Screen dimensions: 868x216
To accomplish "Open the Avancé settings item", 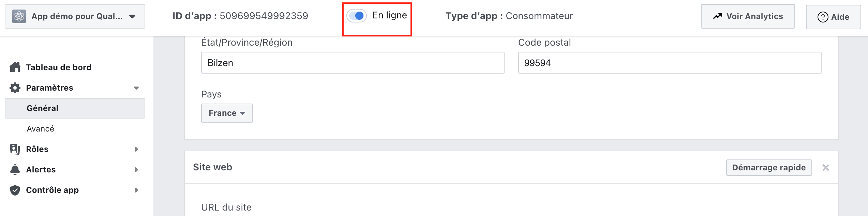I will click(x=41, y=129).
